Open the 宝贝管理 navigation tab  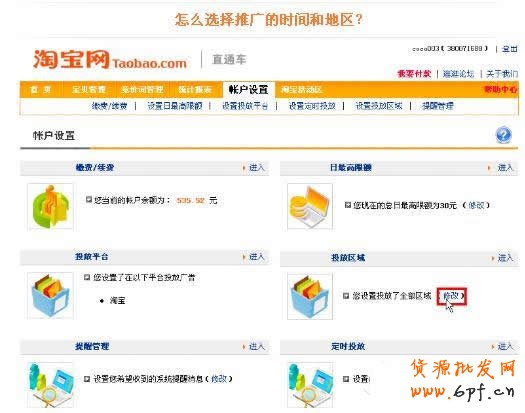89,89
